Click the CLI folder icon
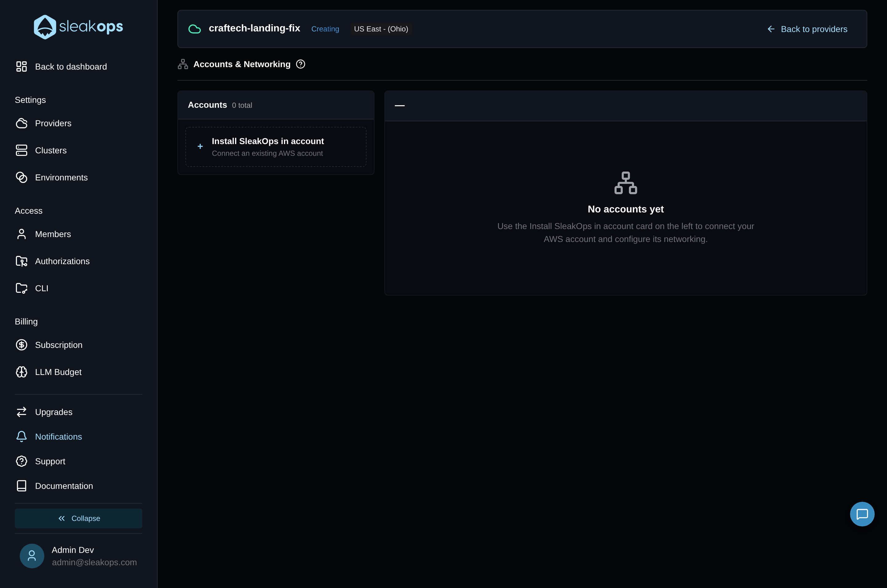The height and width of the screenshot is (588, 887). (21, 288)
